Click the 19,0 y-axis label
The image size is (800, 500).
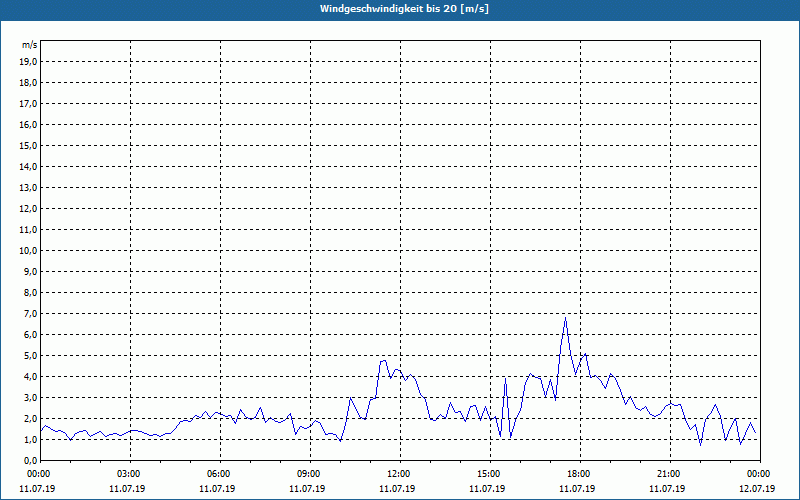coord(28,62)
